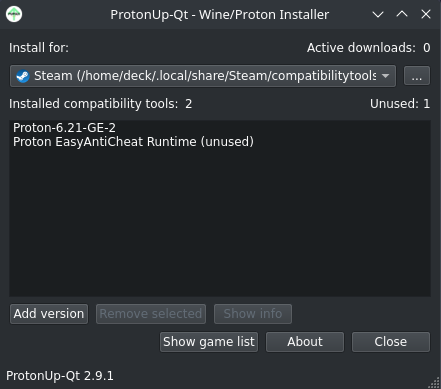Image resolution: width=441 pixels, height=389 pixels.
Task: Click the ProtonUp-Qt app icon in title bar
Action: (x=14, y=14)
